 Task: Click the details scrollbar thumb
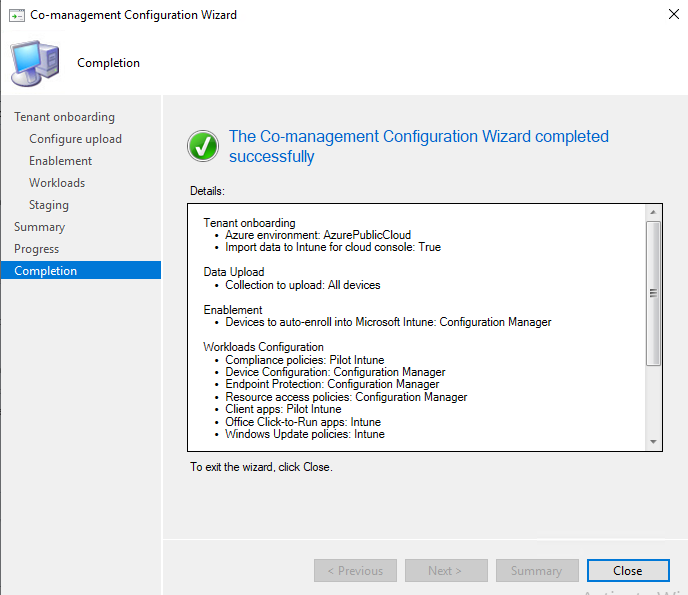pos(653,292)
